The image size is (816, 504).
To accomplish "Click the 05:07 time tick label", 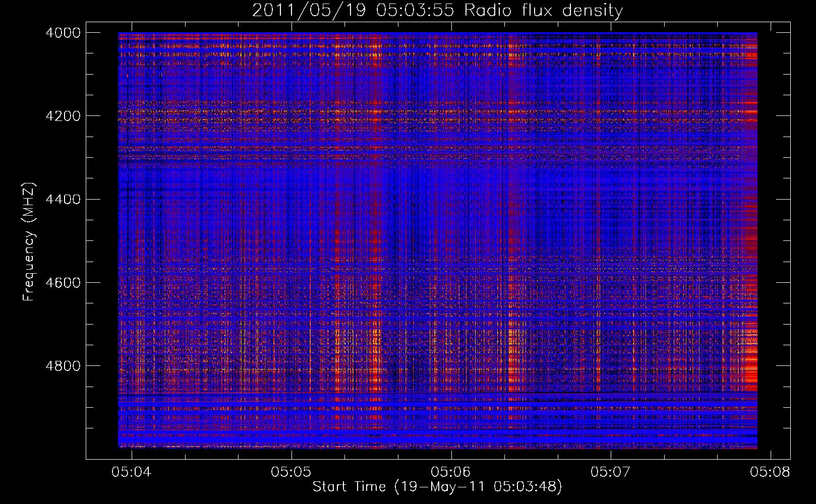I will (611, 472).
